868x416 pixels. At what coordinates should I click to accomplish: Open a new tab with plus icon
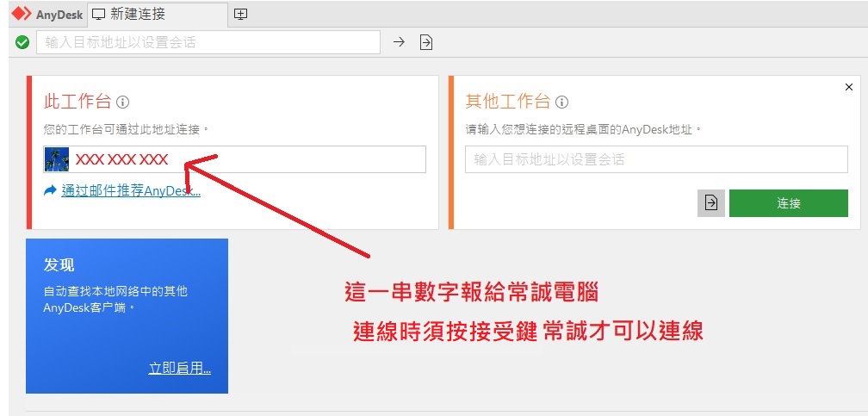click(241, 15)
